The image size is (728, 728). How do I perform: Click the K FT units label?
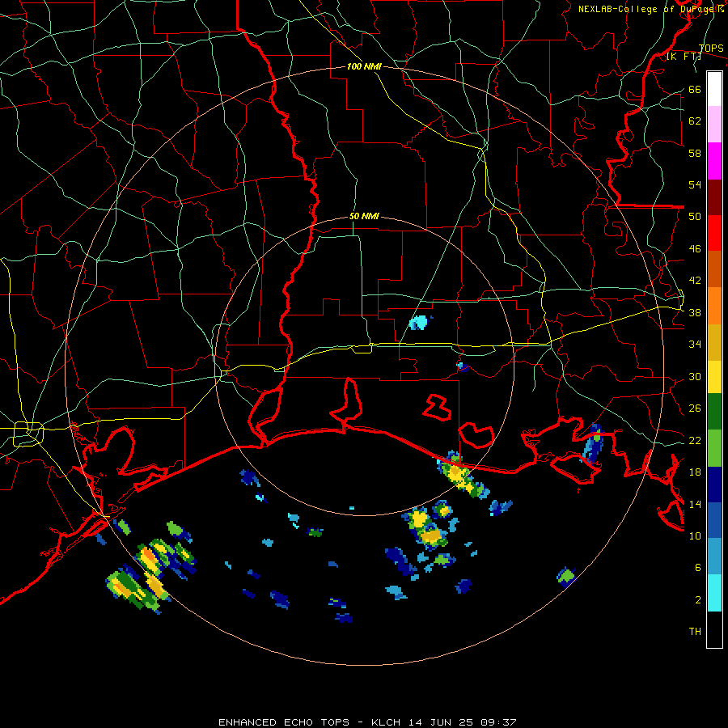[x=684, y=56]
